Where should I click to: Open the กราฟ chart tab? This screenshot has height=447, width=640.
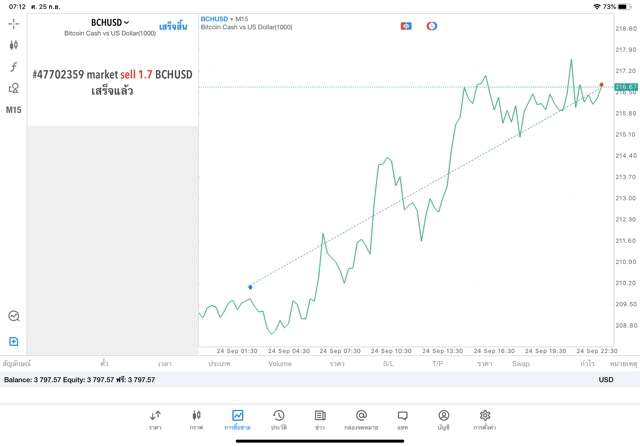coord(196,420)
